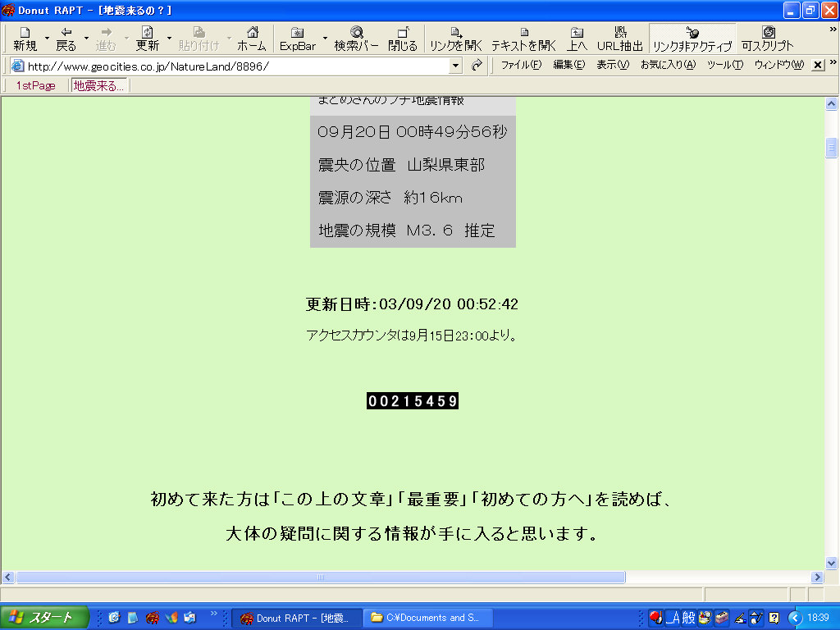Click the Go arrow beside address bar
The height and width of the screenshot is (630, 840).
click(477, 66)
